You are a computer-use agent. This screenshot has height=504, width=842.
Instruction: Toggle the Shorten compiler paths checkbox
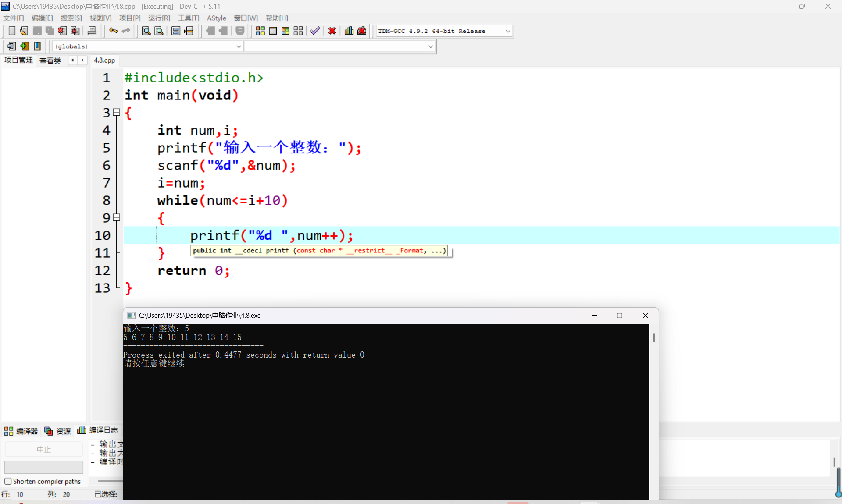(x=8, y=481)
